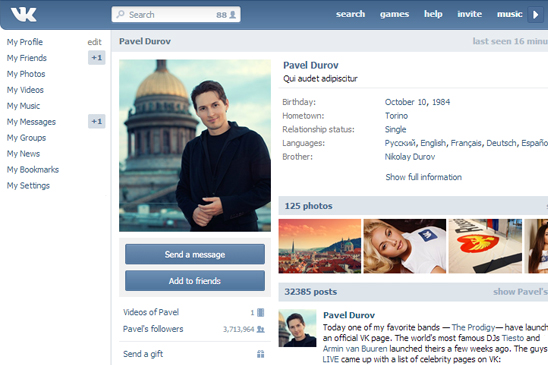The width and height of the screenshot is (548, 365).
Task: Open Nikolay Durov's profile link
Action: coord(410,157)
